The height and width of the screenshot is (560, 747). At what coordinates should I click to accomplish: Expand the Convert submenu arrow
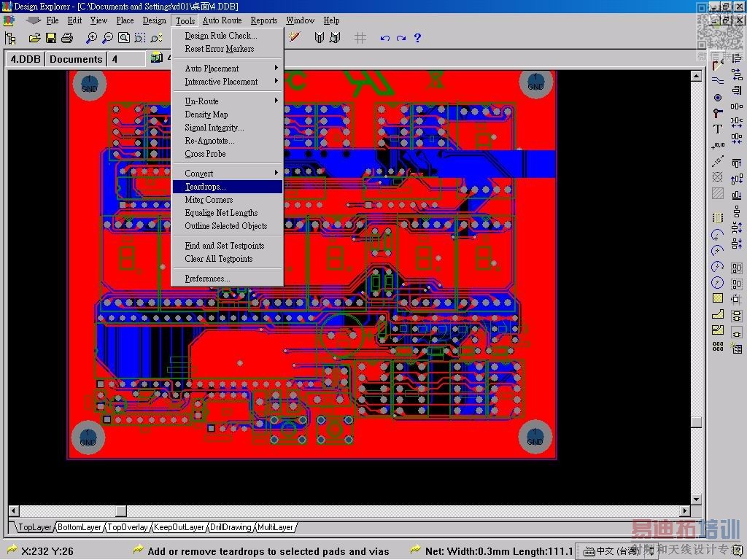click(x=276, y=173)
